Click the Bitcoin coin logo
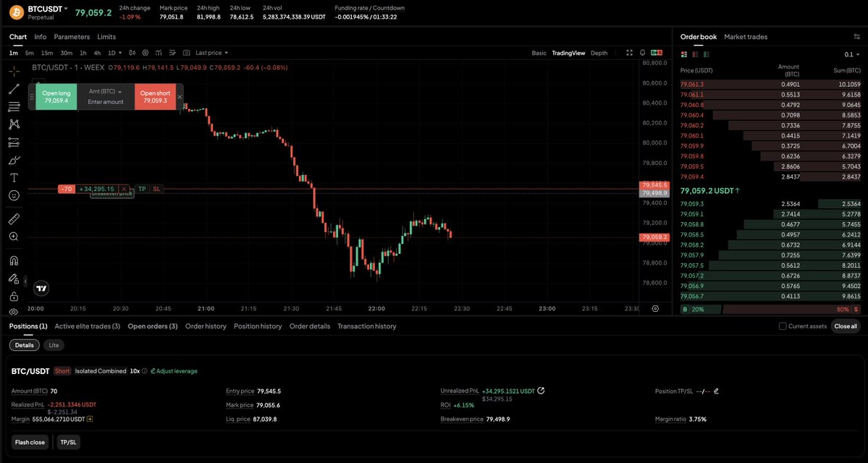This screenshot has width=868, height=463. (x=16, y=12)
